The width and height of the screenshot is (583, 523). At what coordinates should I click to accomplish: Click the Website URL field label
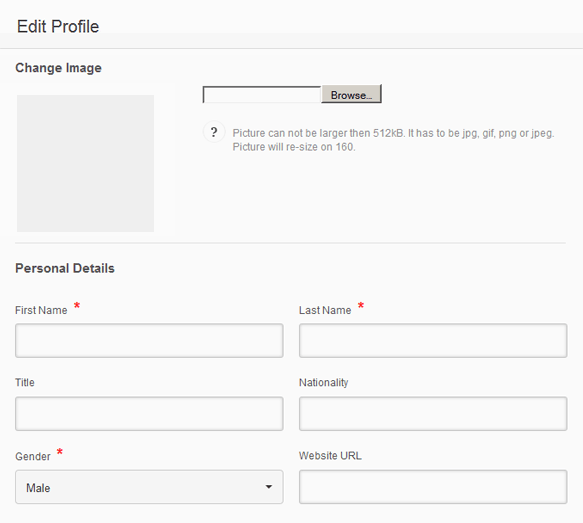330,456
